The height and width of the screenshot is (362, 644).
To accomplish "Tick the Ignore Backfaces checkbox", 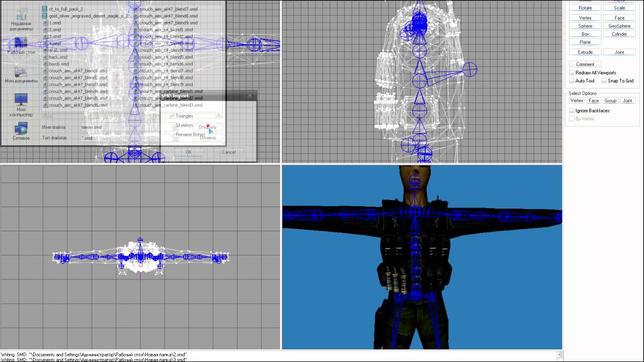I will pyautogui.click(x=572, y=111).
